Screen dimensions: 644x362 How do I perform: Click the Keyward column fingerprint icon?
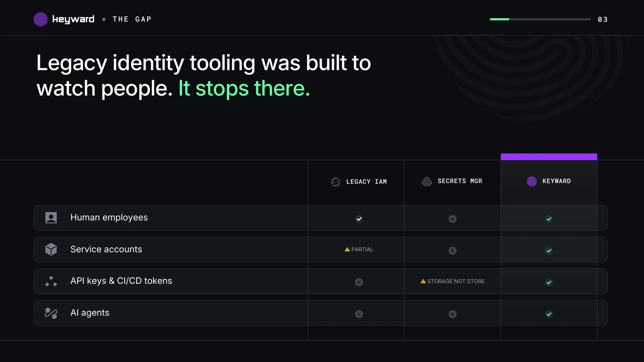click(x=532, y=181)
